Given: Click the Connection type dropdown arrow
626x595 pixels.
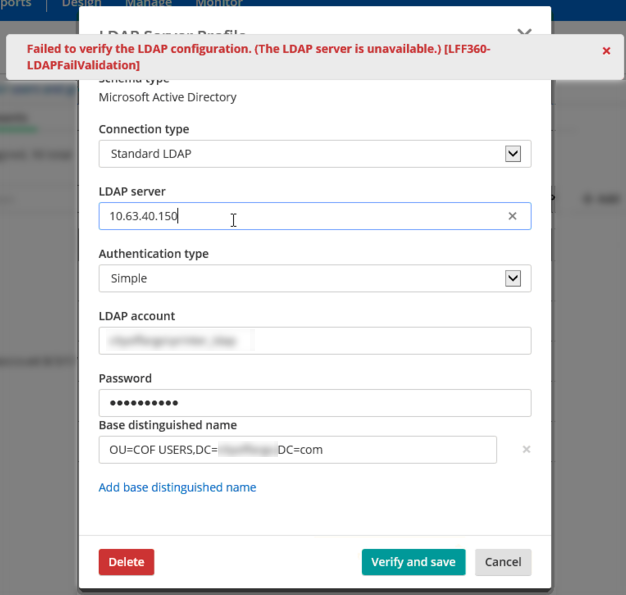Looking at the screenshot, I should (513, 154).
